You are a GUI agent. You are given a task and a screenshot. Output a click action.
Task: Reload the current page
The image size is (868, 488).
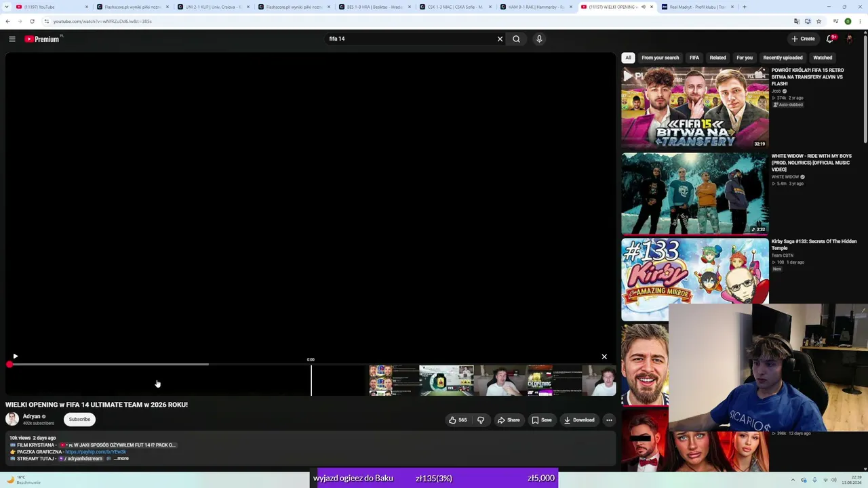point(32,21)
